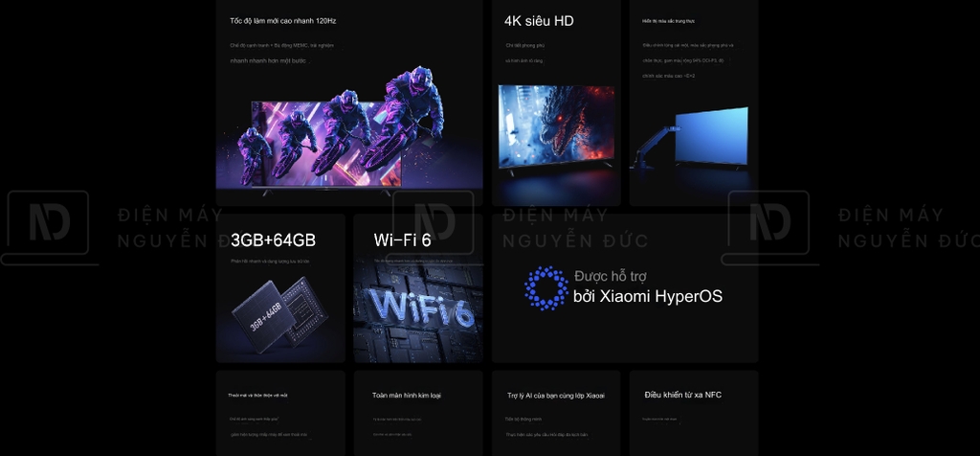
Task: Click the 'Tiến bộ thông minh' line
Action: (x=523, y=419)
